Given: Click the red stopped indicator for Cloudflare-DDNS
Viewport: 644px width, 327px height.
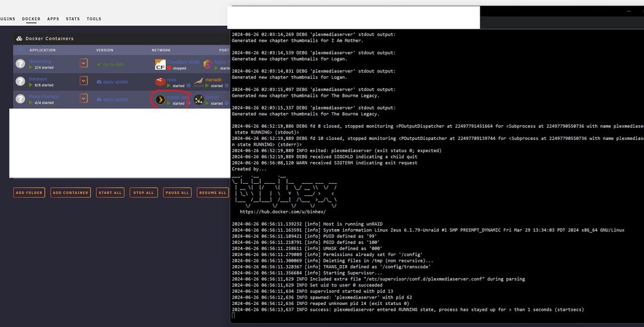Looking at the screenshot, I should pyautogui.click(x=169, y=68).
